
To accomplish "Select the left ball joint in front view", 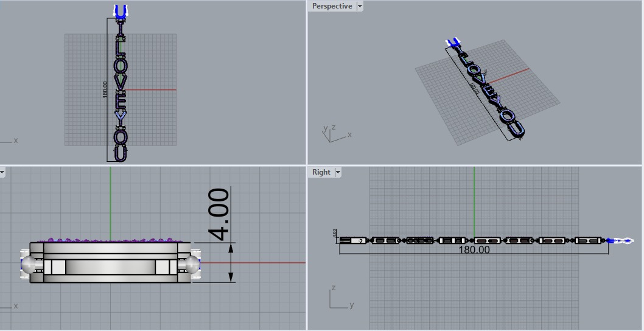I will point(30,265).
